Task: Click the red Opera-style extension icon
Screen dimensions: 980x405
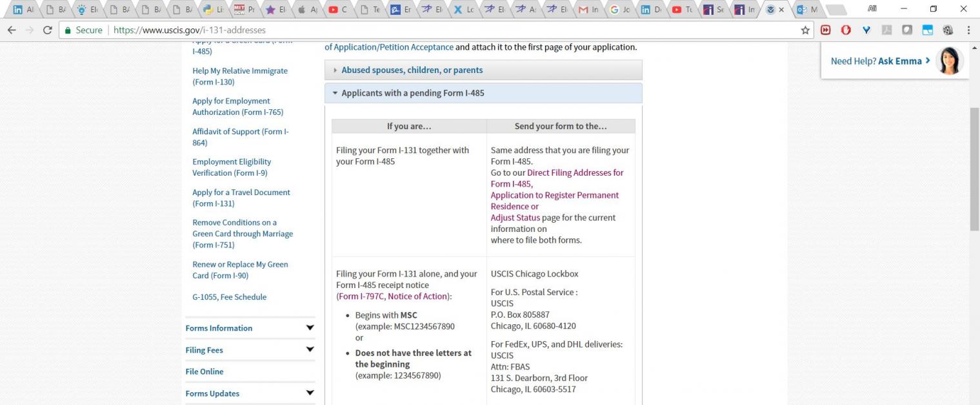Action: point(846,30)
